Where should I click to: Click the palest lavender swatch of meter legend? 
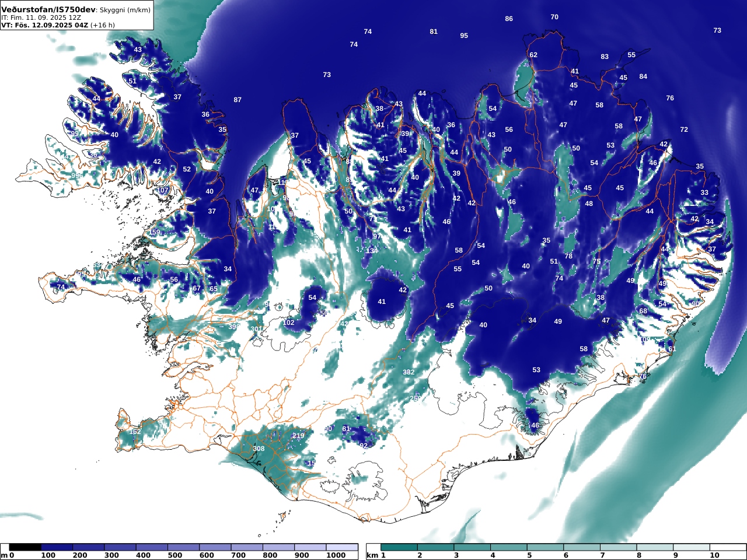click(342, 547)
